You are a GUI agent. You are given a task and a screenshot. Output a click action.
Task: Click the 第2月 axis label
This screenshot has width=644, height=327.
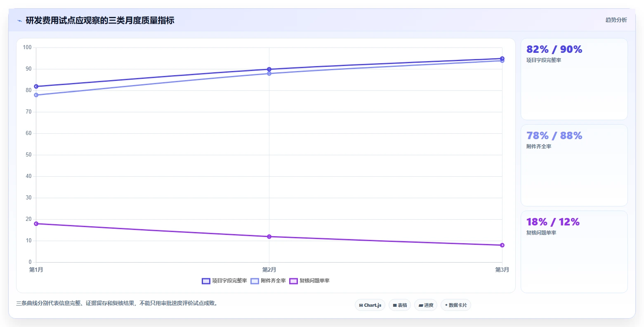point(269,270)
